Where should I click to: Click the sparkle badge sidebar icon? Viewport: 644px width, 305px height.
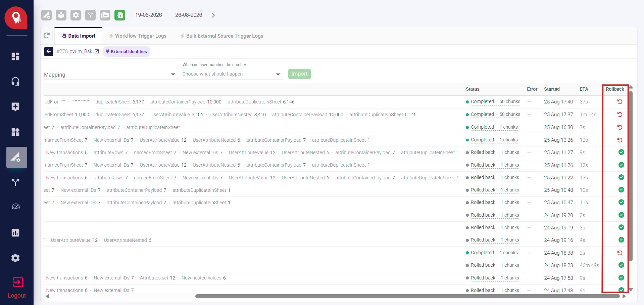coord(15,107)
